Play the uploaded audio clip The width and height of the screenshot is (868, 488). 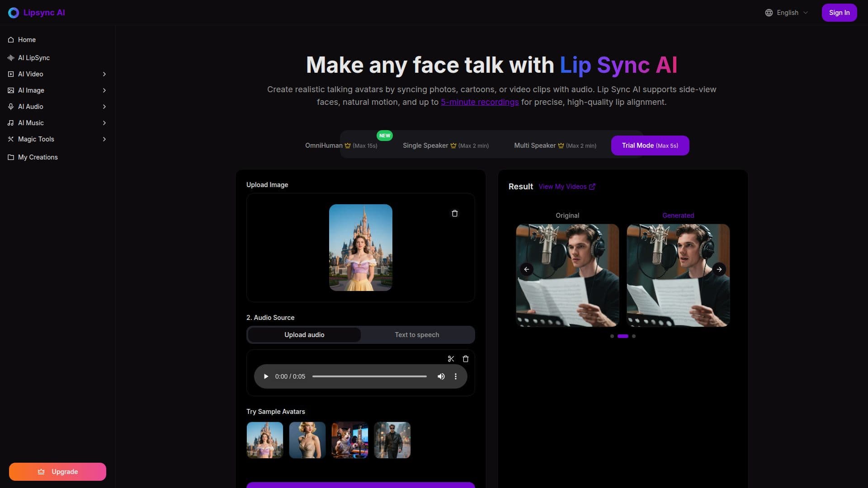(266, 376)
